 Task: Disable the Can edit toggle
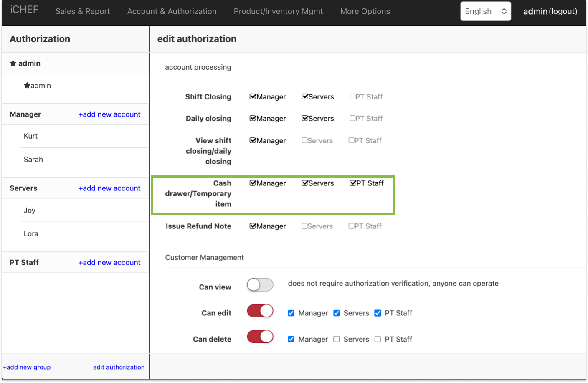click(260, 311)
